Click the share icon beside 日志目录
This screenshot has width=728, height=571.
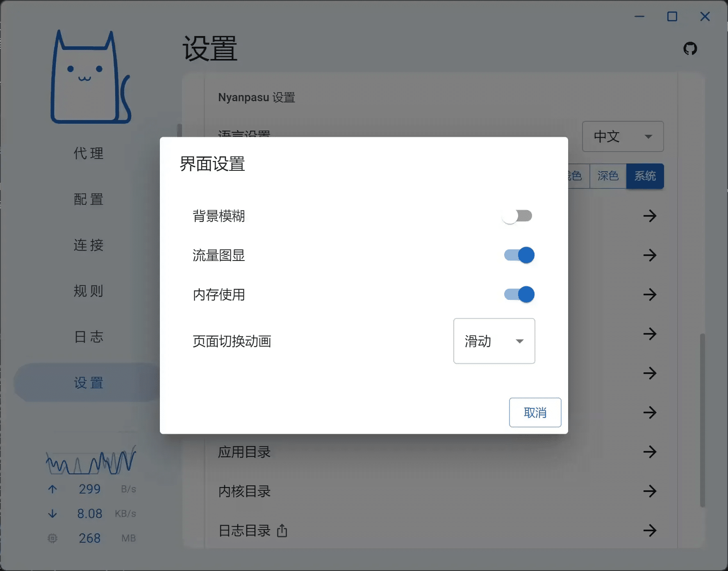click(282, 530)
